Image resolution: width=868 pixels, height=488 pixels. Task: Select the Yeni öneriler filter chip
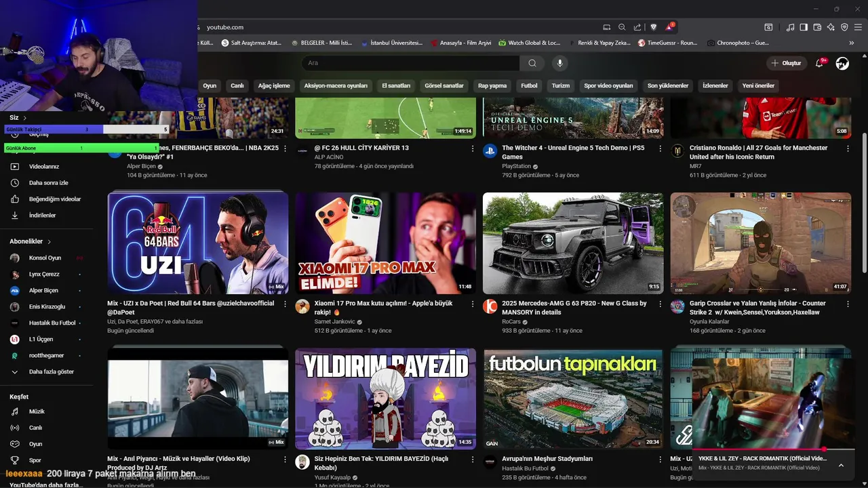tap(758, 86)
